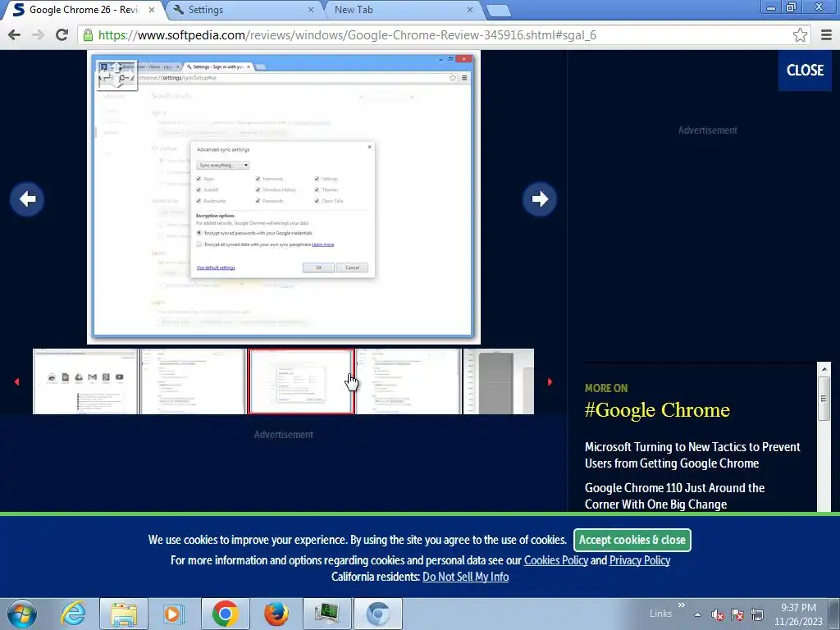Open the Microsoft Turning to New Tactics article
The image size is (840, 630).
692,454
